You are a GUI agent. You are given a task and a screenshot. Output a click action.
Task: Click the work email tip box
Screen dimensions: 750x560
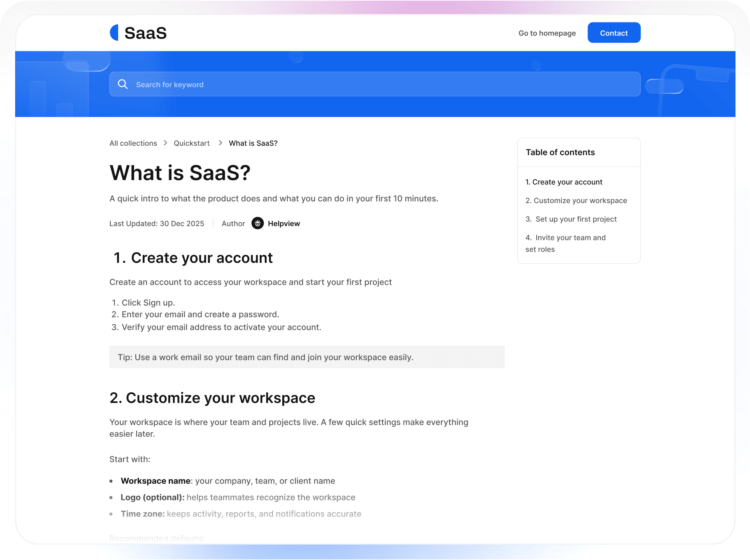point(307,357)
